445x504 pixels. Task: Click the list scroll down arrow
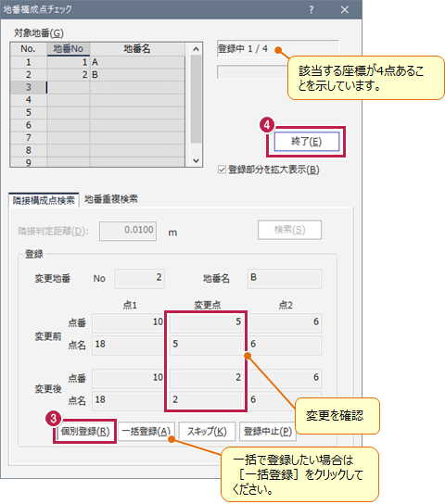(x=196, y=160)
